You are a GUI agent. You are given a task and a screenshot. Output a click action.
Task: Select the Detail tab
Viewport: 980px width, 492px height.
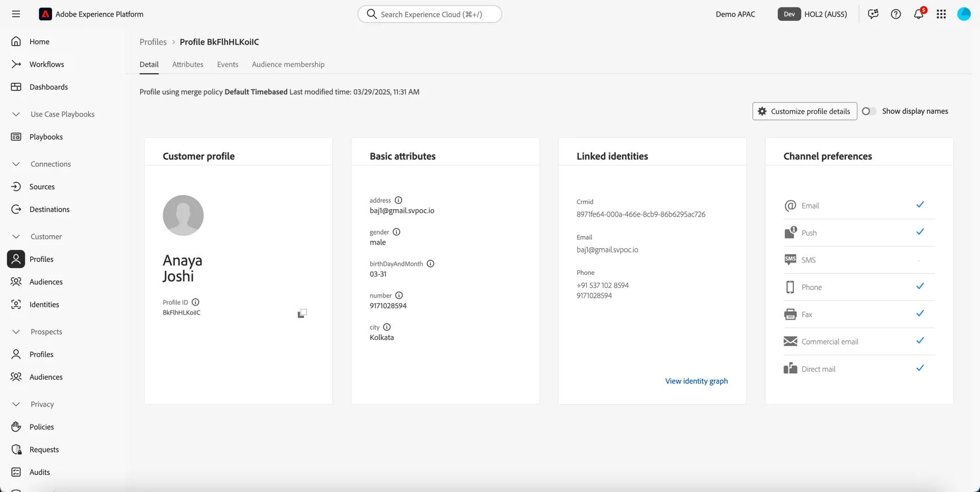click(x=149, y=64)
